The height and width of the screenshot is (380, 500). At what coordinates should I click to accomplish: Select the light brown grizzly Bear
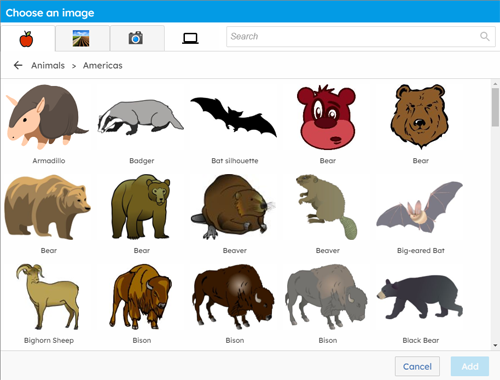tap(47, 207)
